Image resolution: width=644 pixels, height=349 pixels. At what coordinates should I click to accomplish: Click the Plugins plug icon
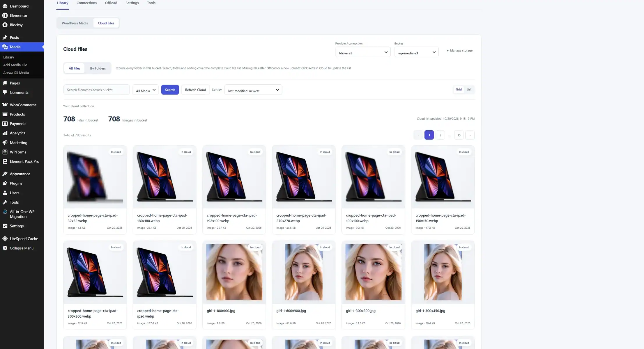point(5,183)
